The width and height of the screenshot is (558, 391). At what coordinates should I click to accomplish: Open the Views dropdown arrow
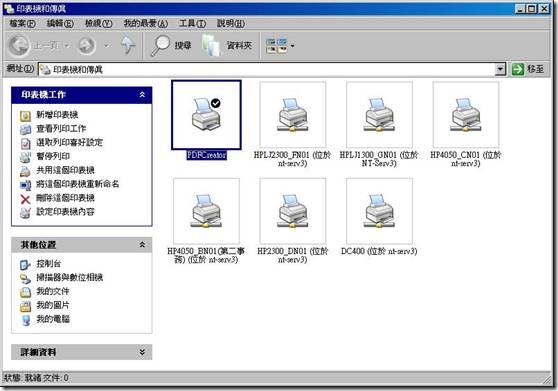[293, 46]
